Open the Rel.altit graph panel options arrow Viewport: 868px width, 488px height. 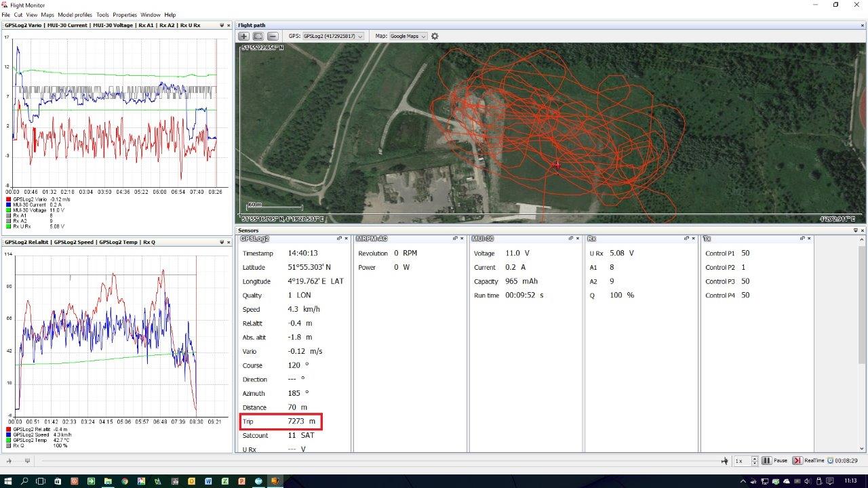pos(221,242)
